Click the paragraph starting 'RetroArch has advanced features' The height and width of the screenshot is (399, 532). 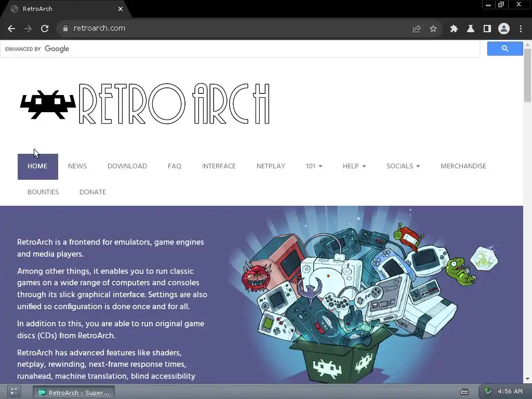coord(106,364)
